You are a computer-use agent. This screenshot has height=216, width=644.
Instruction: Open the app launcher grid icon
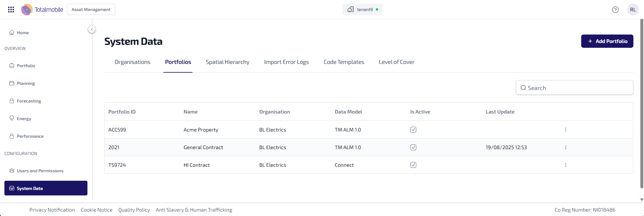click(x=11, y=10)
